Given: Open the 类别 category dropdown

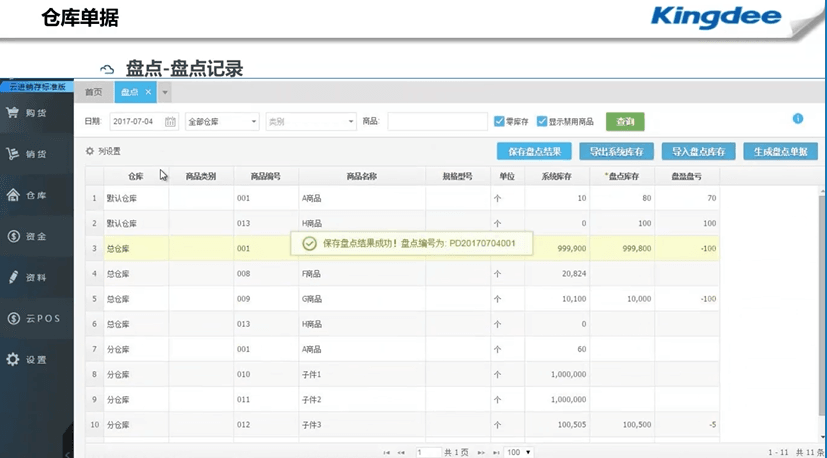Looking at the screenshot, I should pos(311,121).
